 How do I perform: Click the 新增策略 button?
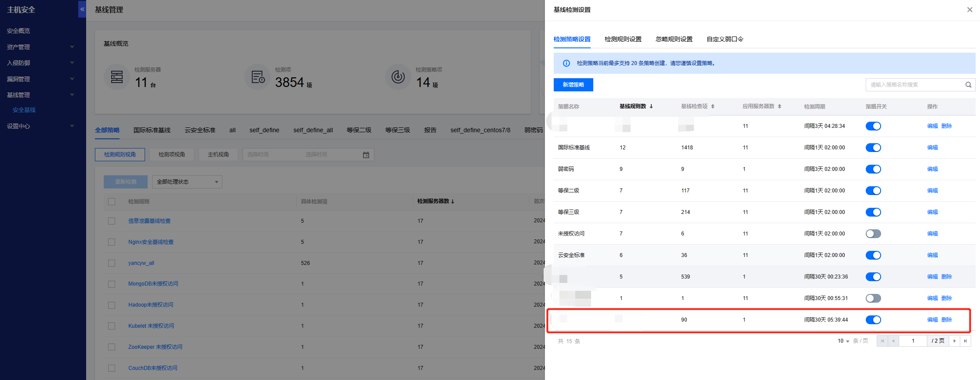[573, 85]
